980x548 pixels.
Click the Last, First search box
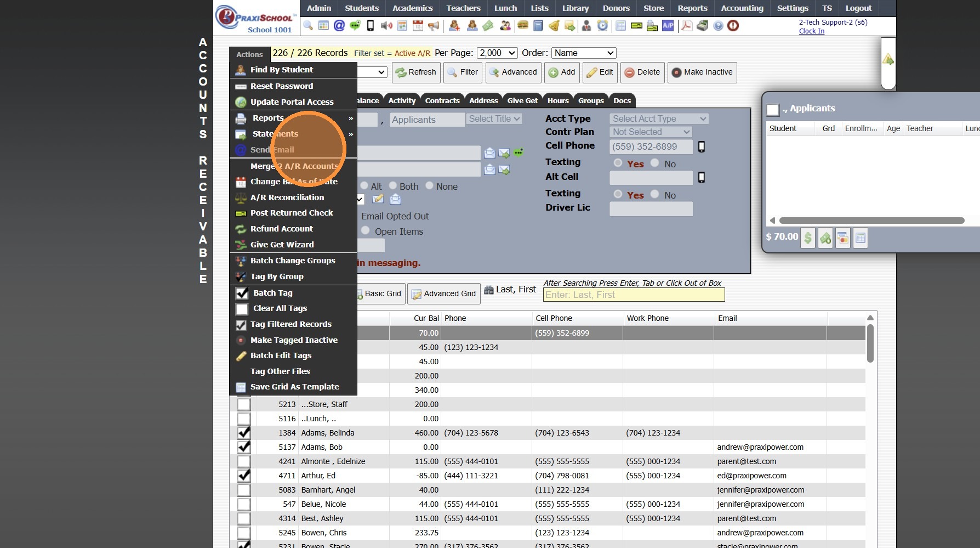[x=634, y=295]
